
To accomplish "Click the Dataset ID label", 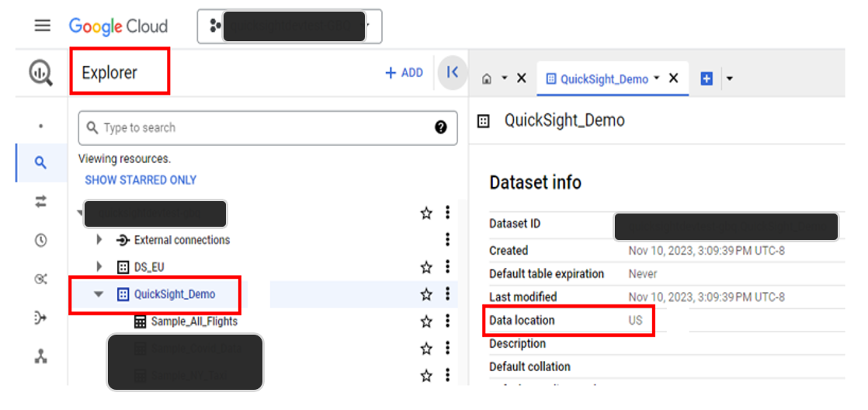I will [x=515, y=224].
